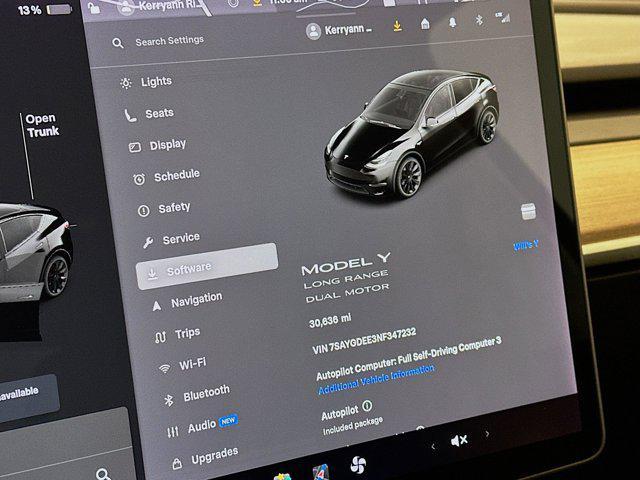Open notifications bell icon
This screenshot has width=640, height=480.
(x=452, y=22)
